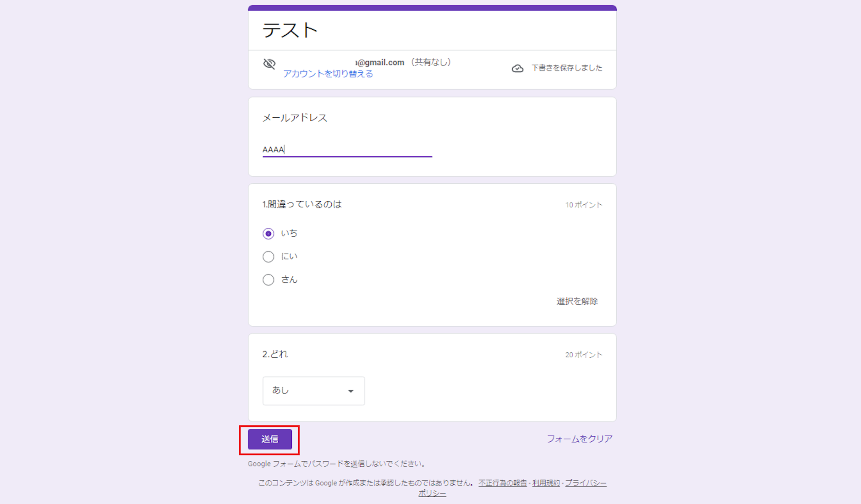Screen dimensions: 861x504
Task: Click the dropdown arrow in question 2
Action: [x=351, y=391]
